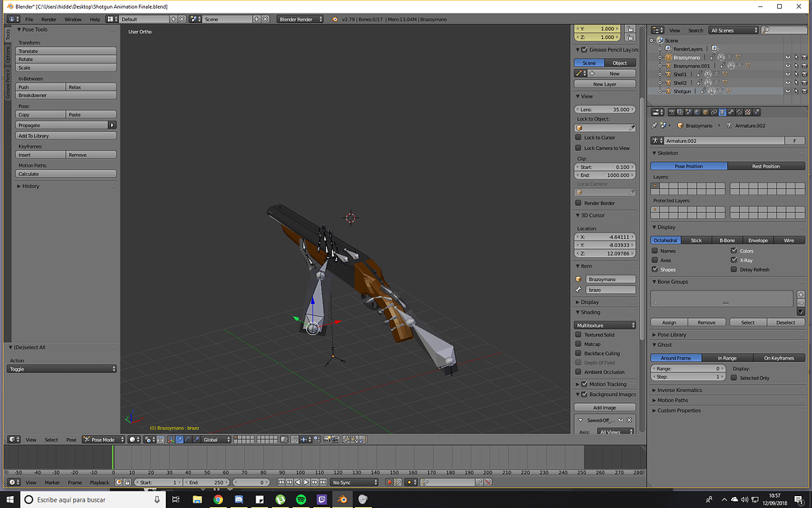
Task: Open the No Sync playback dropdown
Action: pos(354,483)
